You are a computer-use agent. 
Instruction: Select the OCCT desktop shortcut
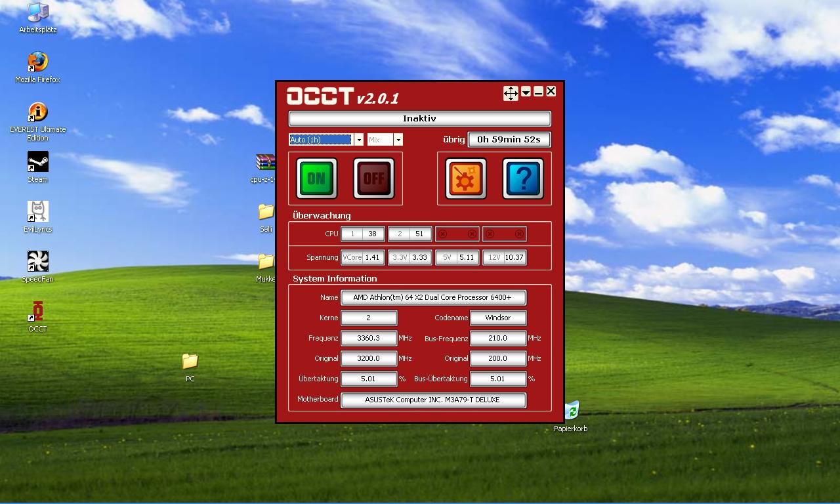tap(37, 317)
